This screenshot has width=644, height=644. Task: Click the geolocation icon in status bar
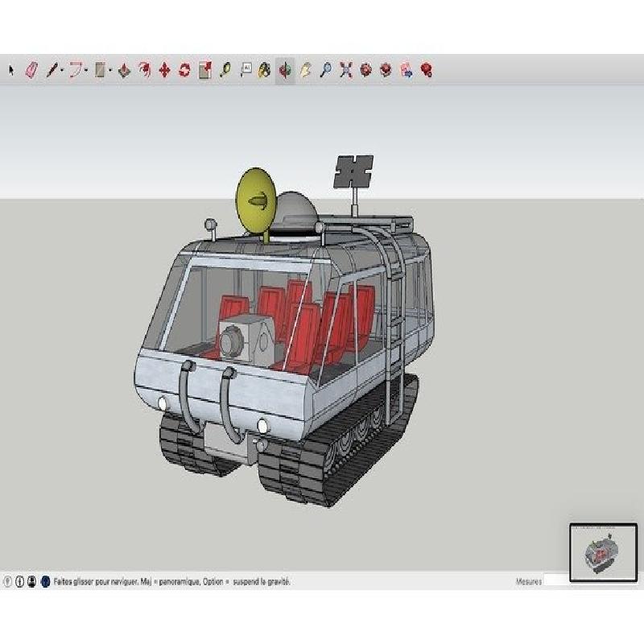(x=7, y=581)
